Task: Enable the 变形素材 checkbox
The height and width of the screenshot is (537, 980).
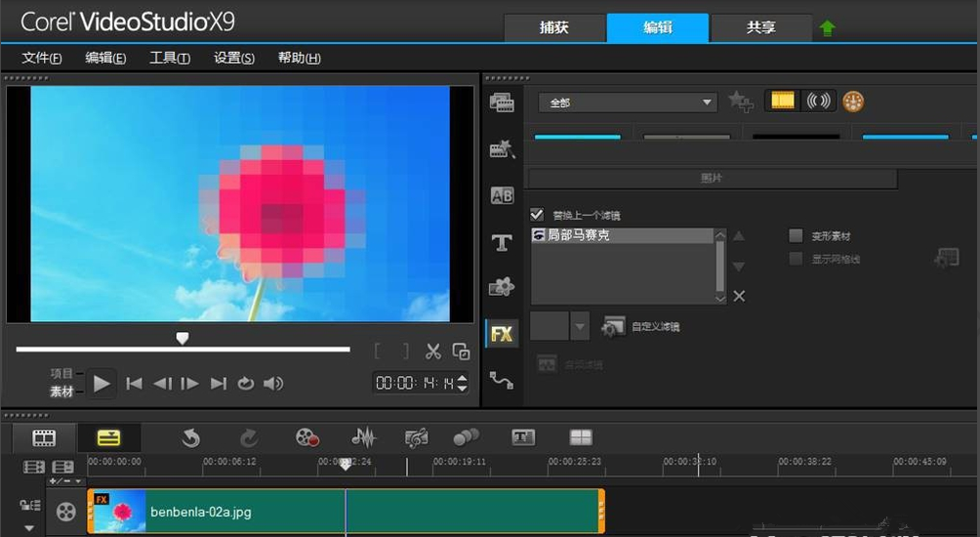Action: click(x=796, y=236)
